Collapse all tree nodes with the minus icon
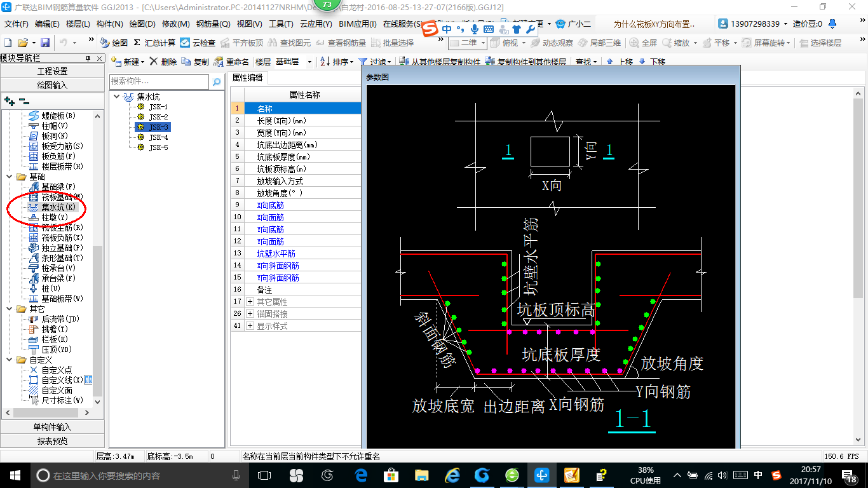 click(x=24, y=101)
